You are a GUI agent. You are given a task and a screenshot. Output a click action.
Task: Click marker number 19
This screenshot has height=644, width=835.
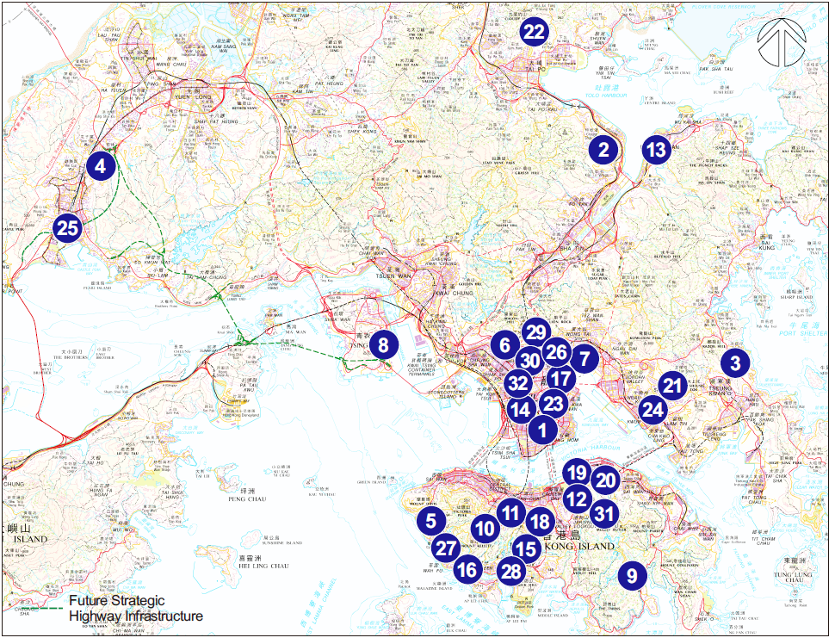coord(577,473)
